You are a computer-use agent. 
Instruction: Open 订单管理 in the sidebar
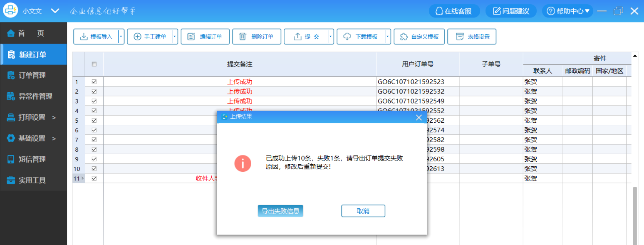point(34,75)
